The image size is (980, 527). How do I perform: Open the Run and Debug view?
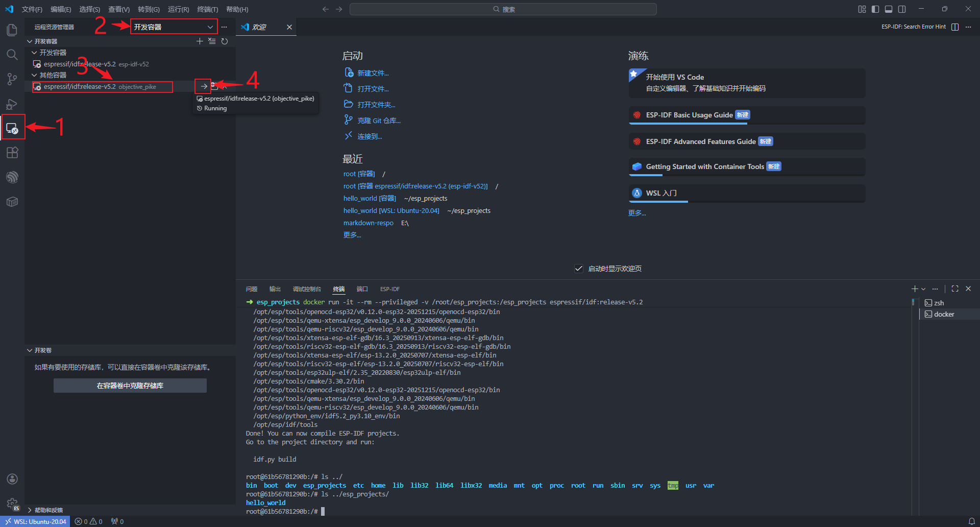tap(12, 104)
